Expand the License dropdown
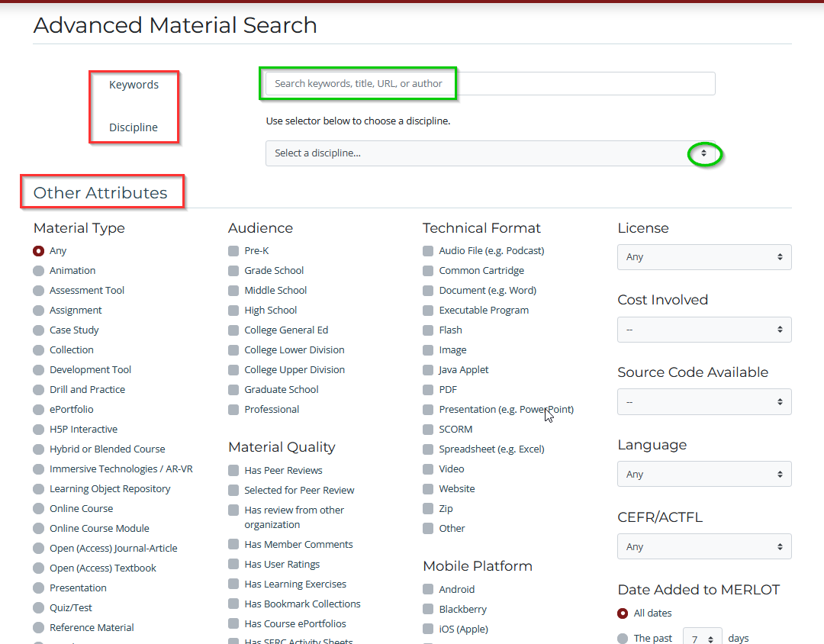 pos(703,257)
